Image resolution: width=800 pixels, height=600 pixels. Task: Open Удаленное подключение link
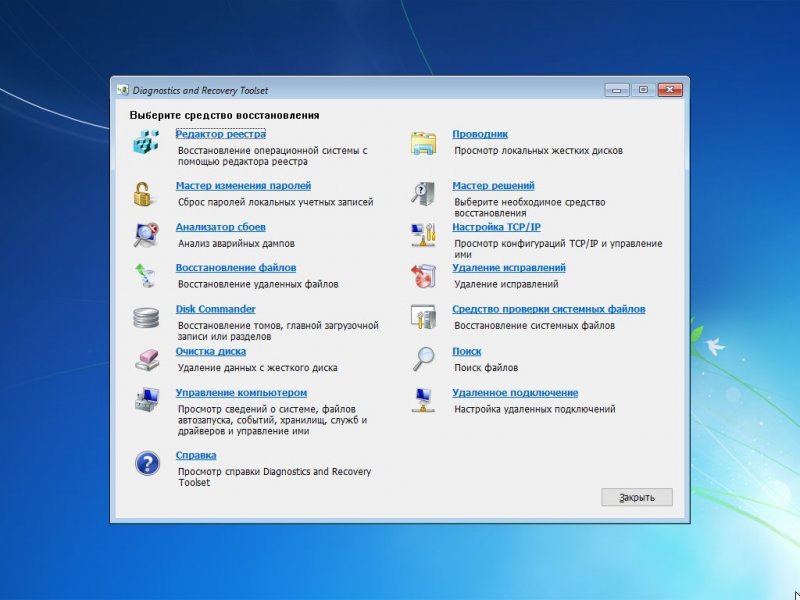pyautogui.click(x=515, y=393)
